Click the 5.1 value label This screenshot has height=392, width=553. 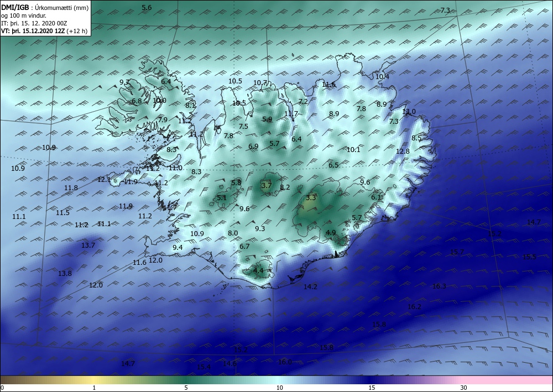pyautogui.click(x=222, y=198)
